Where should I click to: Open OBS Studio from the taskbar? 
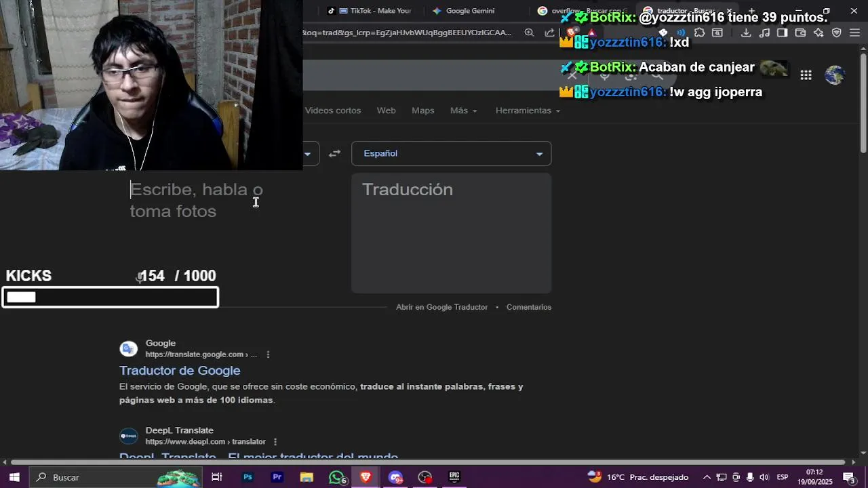[425, 477]
